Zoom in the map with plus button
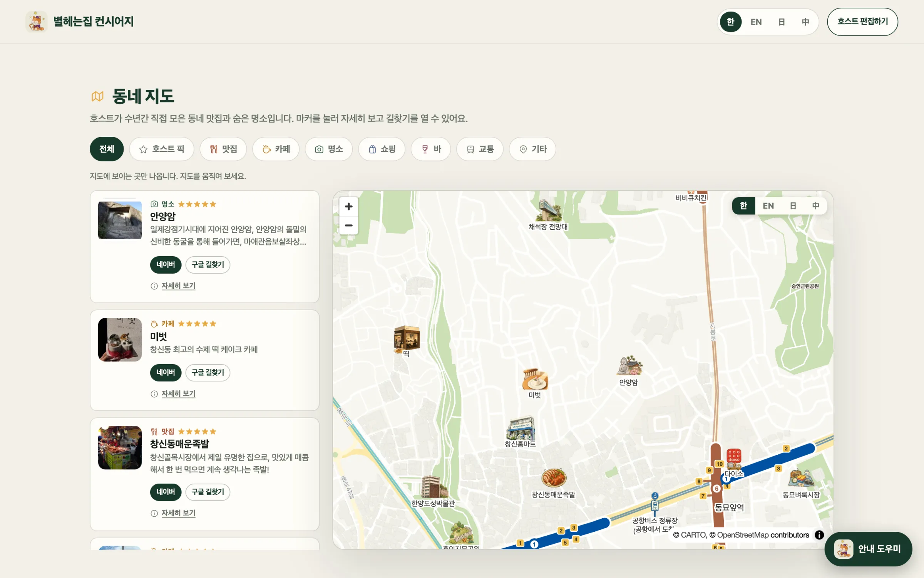The image size is (924, 578). [348, 207]
